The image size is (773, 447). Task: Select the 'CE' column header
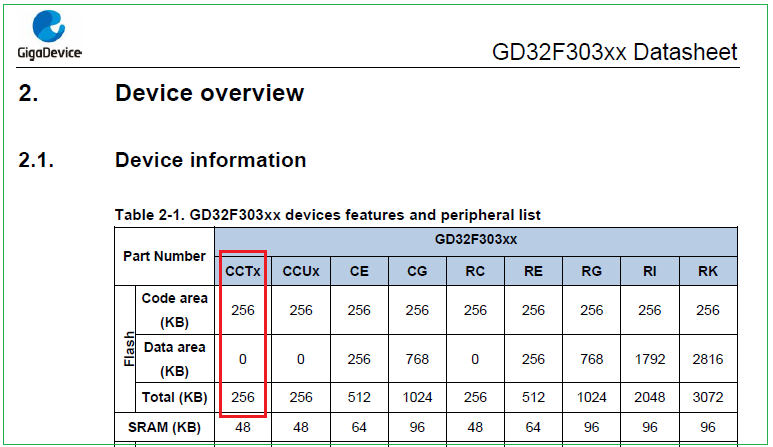[x=359, y=271]
